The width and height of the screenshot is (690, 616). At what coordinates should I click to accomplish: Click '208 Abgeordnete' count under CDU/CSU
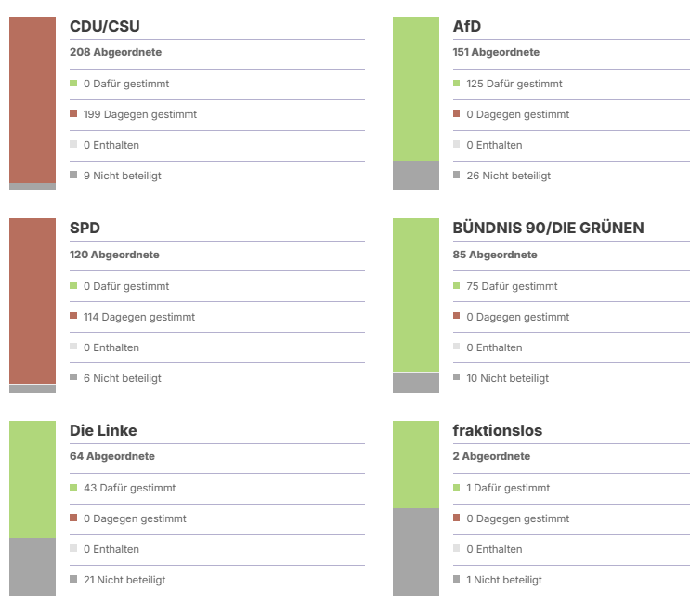click(110, 52)
